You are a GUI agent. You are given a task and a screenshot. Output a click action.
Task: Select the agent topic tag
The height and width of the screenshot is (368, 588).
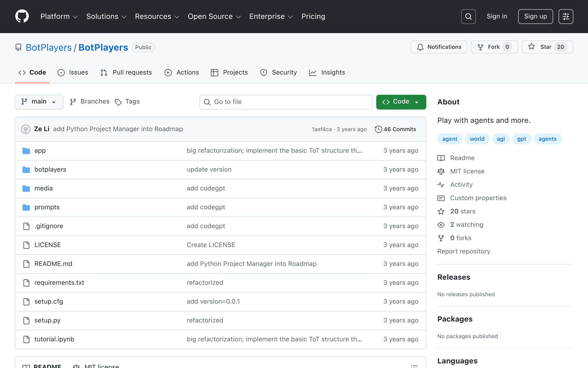point(450,139)
